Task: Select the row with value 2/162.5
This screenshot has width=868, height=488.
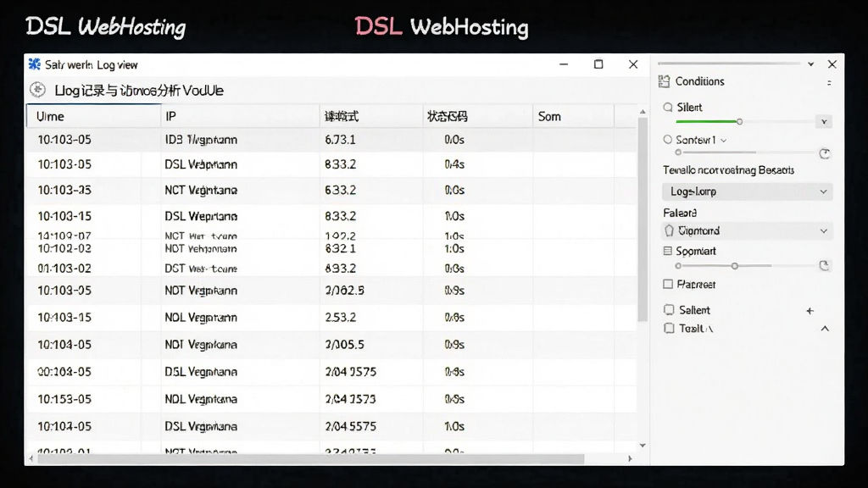Action: point(331,291)
